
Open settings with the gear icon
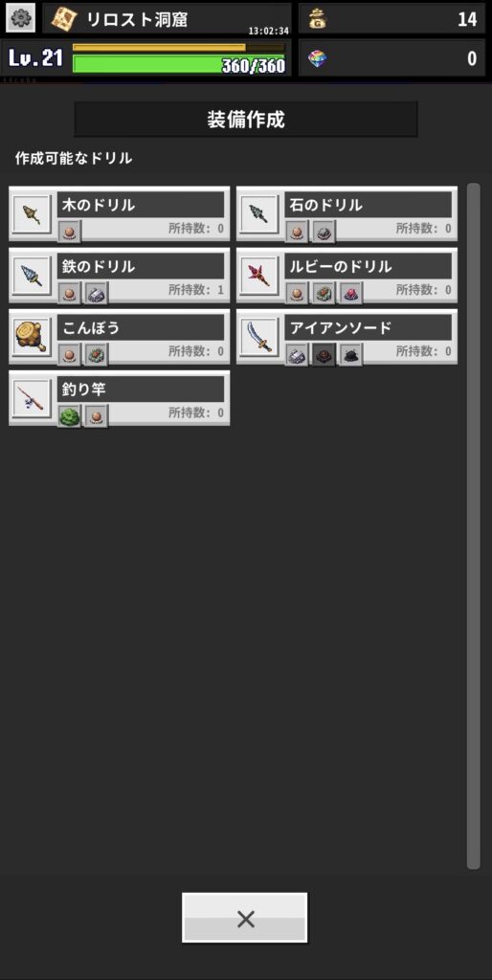click(20, 18)
